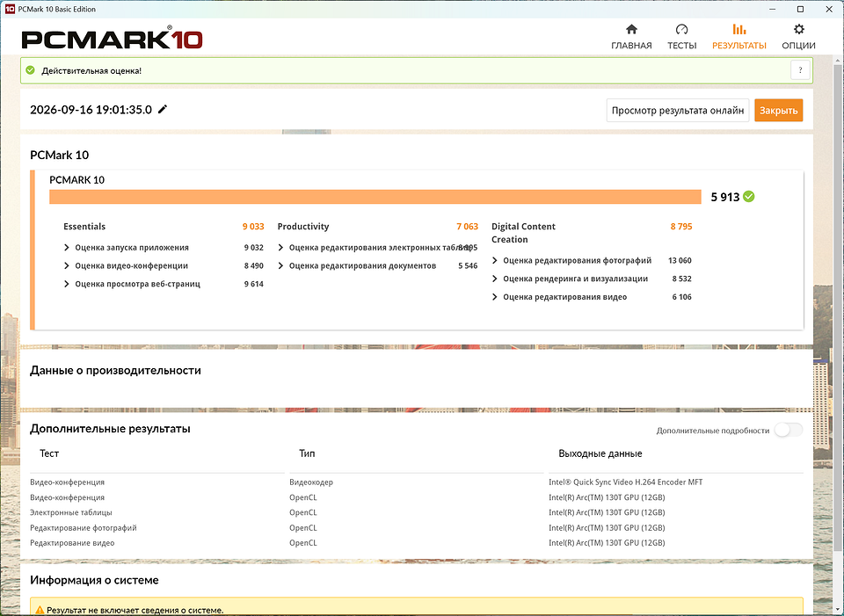Click the orange Закрыть button
Screen dimensions: 844x616
coord(778,111)
